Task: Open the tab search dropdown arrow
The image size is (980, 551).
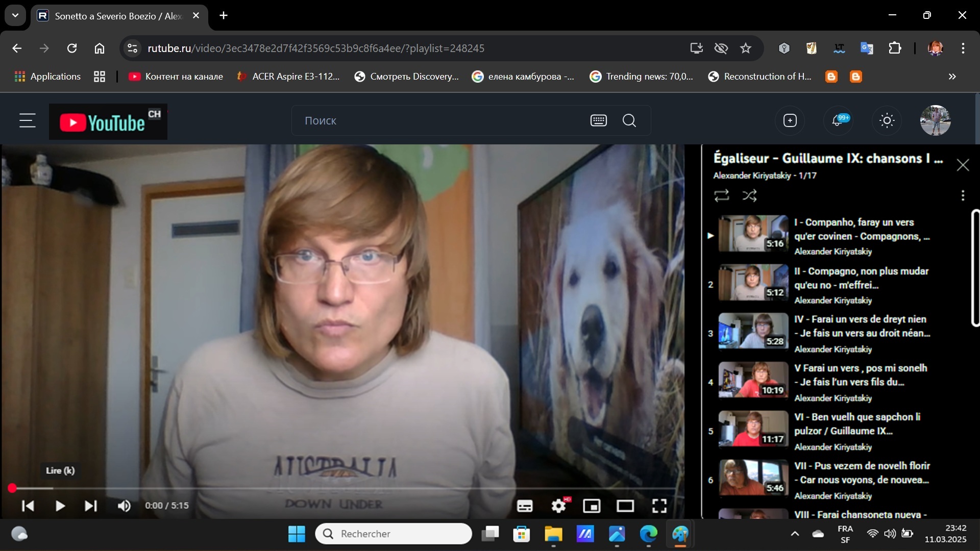Action: coord(15,15)
